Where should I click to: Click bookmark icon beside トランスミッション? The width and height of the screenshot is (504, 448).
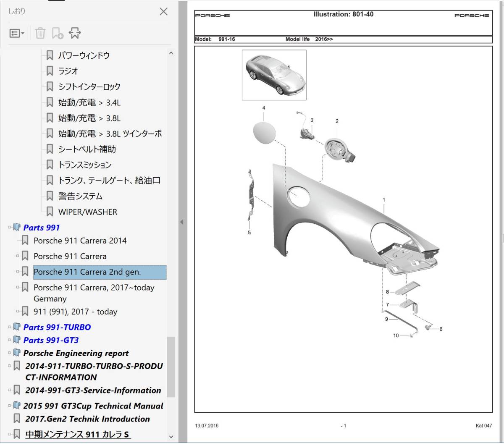click(x=50, y=165)
